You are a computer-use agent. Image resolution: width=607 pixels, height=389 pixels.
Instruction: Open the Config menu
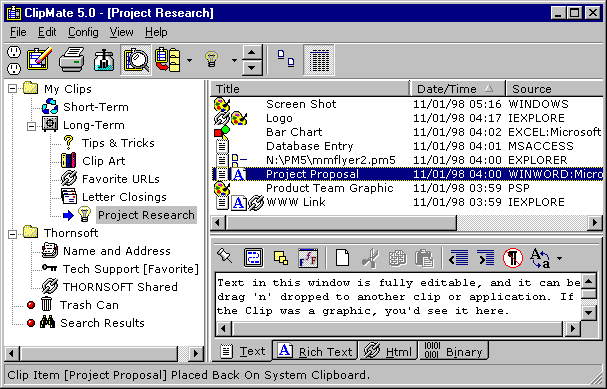83,32
